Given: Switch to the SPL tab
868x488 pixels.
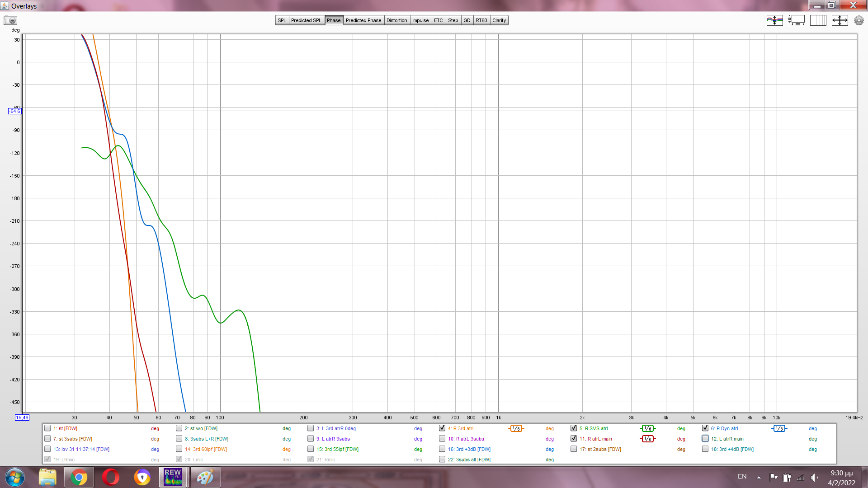Looking at the screenshot, I should [x=282, y=20].
